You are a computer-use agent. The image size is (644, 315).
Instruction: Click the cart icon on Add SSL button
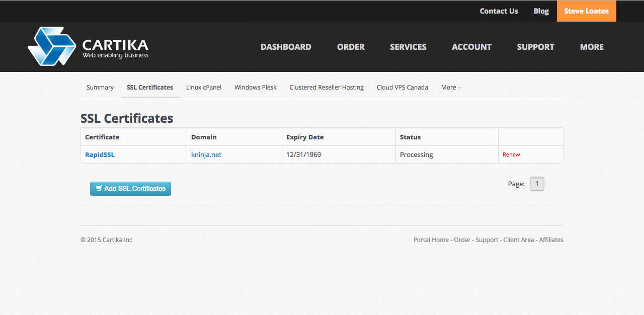pyautogui.click(x=99, y=189)
